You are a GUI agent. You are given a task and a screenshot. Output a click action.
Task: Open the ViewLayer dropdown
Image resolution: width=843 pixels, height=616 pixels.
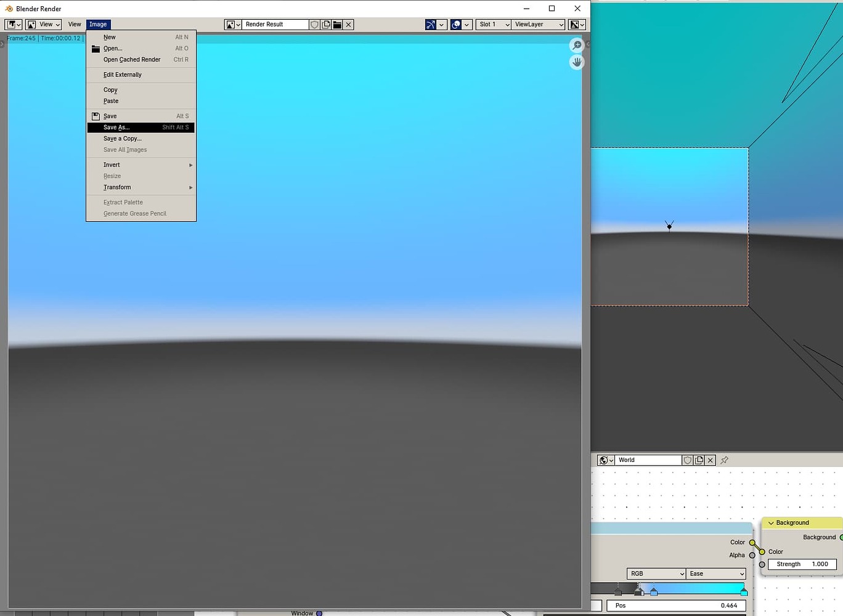(537, 24)
